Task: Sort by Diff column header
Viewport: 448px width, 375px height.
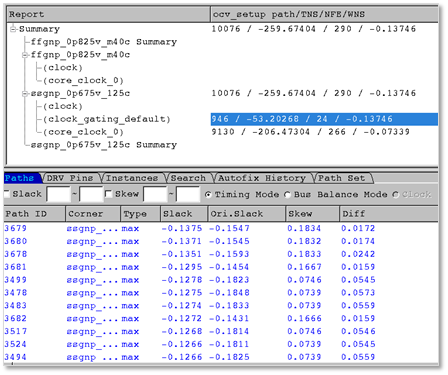Action: coord(389,214)
